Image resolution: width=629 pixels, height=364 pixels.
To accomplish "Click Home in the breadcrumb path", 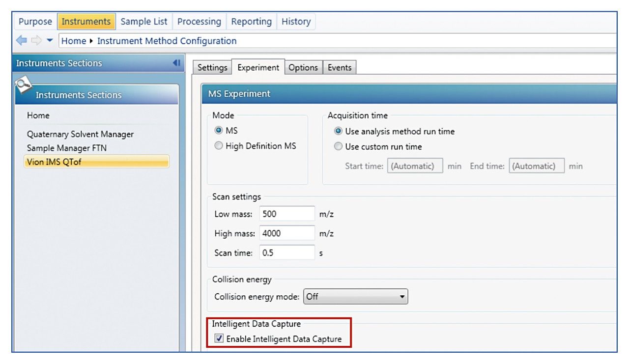I will coord(73,41).
